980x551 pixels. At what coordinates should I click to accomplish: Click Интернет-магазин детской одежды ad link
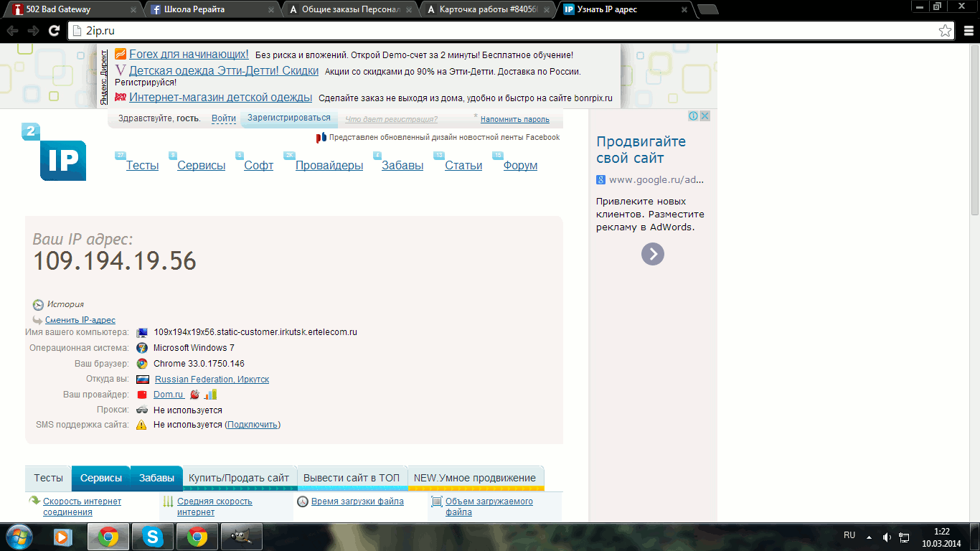[220, 98]
